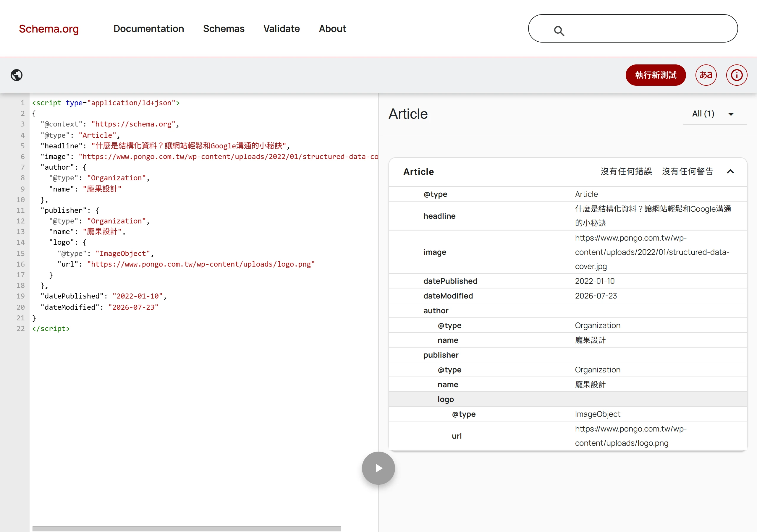Click code line 20 dateModified entry
The width and height of the screenshot is (757, 532).
click(x=99, y=307)
